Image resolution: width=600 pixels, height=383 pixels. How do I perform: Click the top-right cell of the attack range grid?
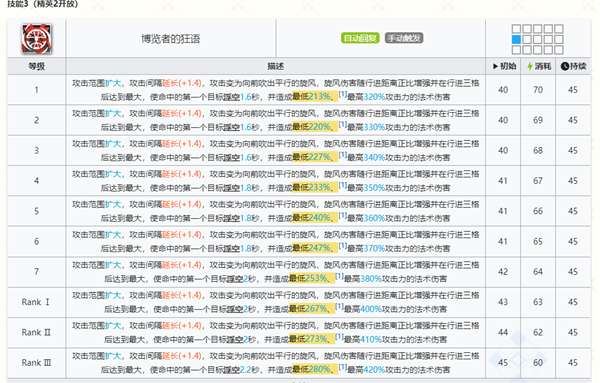(x=559, y=29)
